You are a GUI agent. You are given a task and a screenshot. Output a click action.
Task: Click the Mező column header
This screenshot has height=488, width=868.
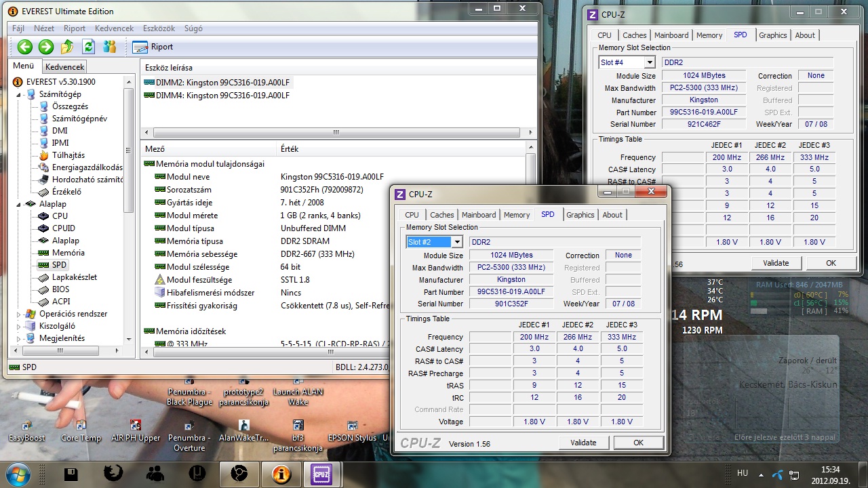(209, 149)
